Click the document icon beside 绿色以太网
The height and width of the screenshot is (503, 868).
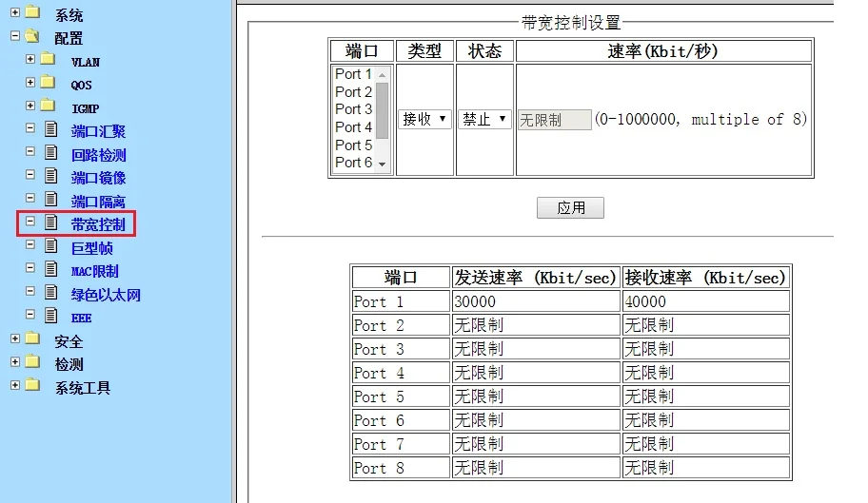[x=51, y=292]
